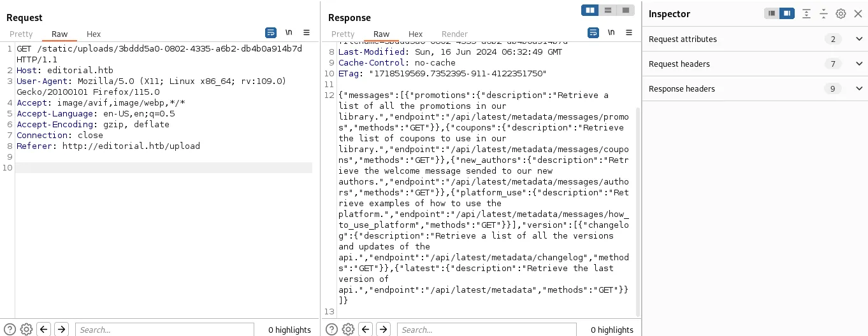
Task: Switch Response panel to Pretty view
Action: pos(343,34)
